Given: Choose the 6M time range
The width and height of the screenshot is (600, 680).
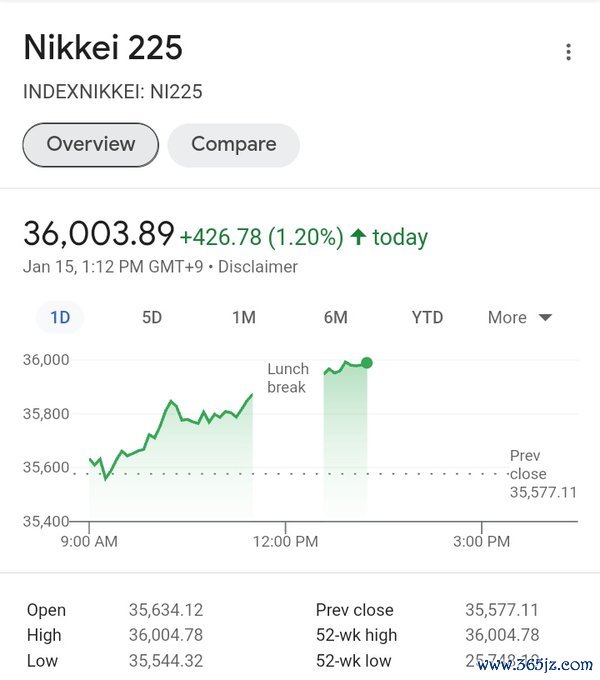Looking at the screenshot, I should click(336, 317).
